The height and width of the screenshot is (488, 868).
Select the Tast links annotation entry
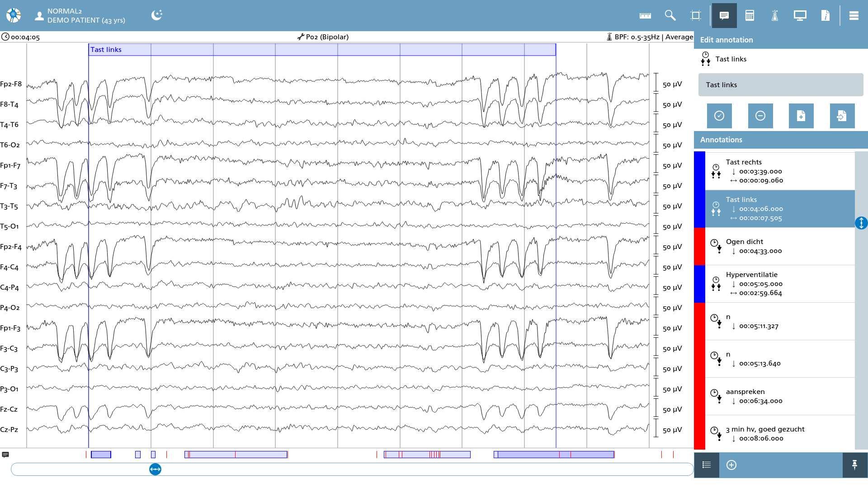coord(780,209)
